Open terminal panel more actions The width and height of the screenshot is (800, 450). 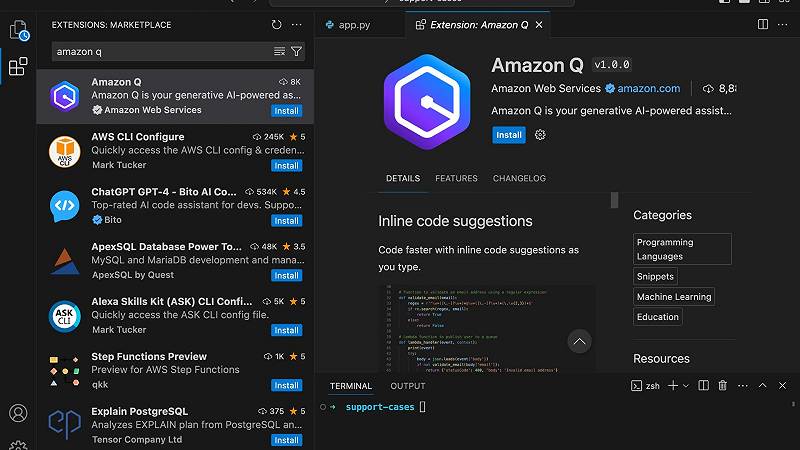[743, 386]
